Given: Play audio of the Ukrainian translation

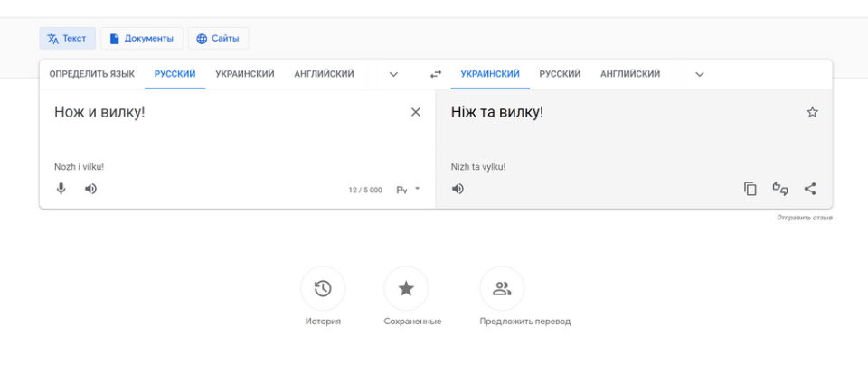Looking at the screenshot, I should [x=458, y=189].
